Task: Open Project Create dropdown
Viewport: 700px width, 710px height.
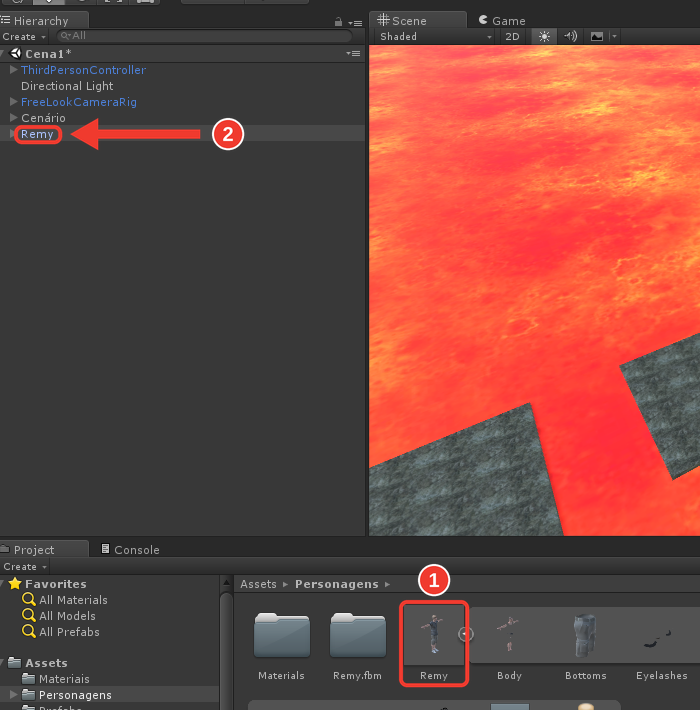Action: pos(25,566)
